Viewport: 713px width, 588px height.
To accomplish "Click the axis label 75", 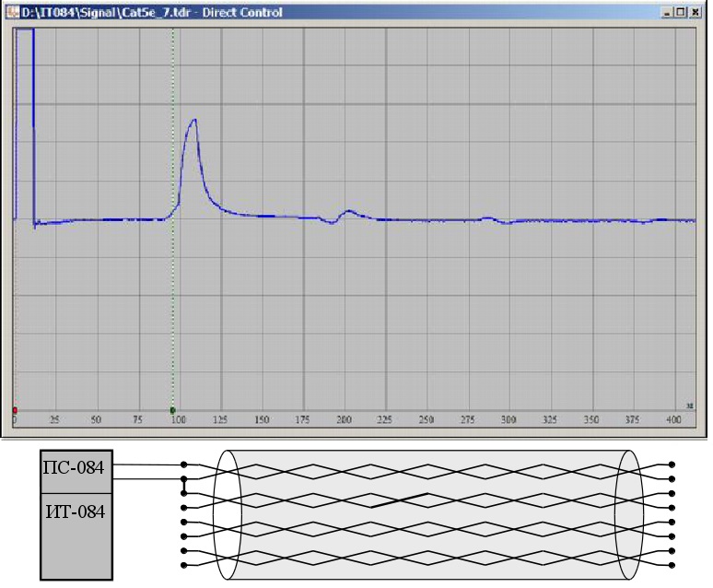I will 137,419.
